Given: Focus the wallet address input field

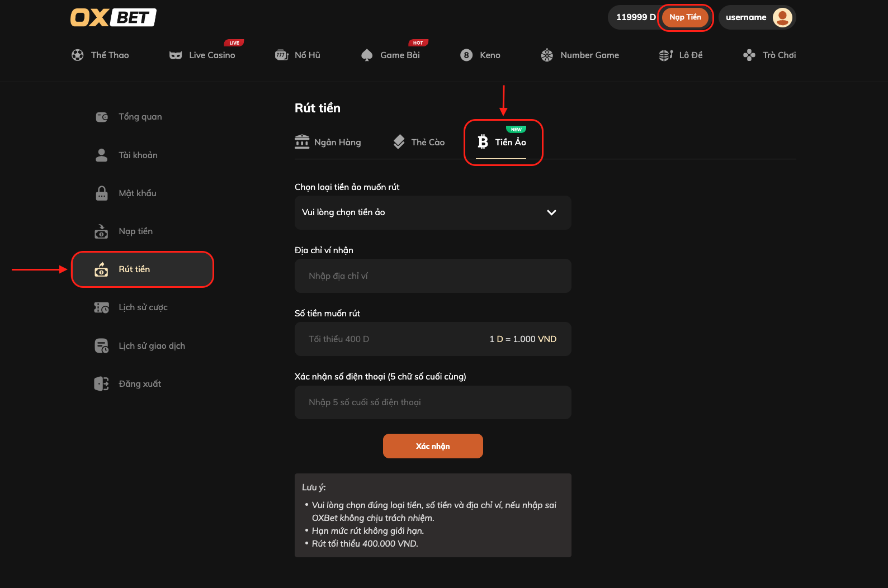Looking at the screenshot, I should pos(433,276).
